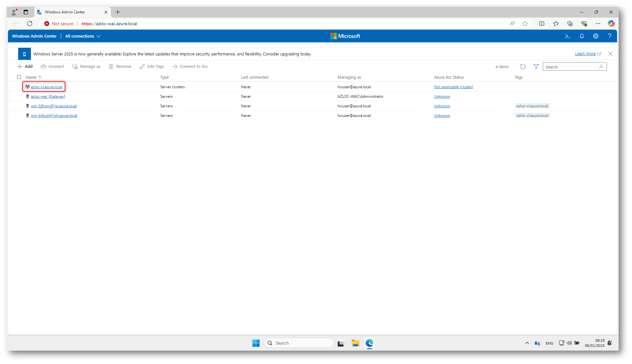Open the help question mark icon
This screenshot has width=632, height=364.
[x=609, y=36]
